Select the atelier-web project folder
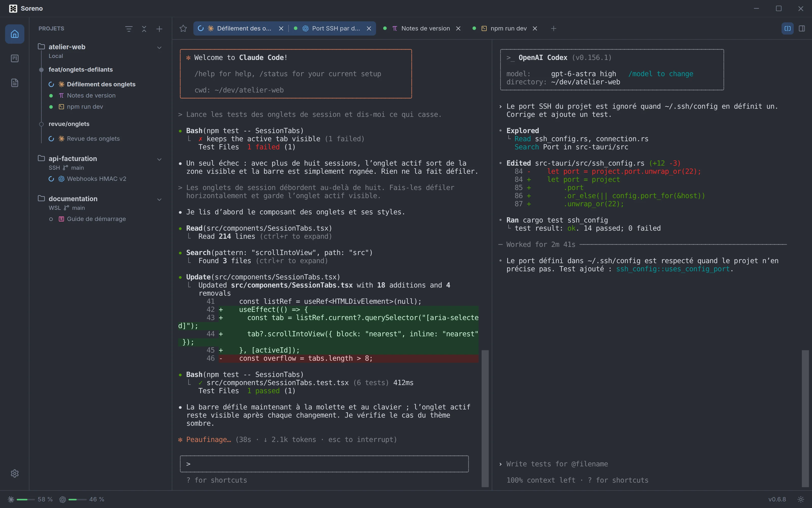Screen dimensions: 812x508 click(x=67, y=47)
